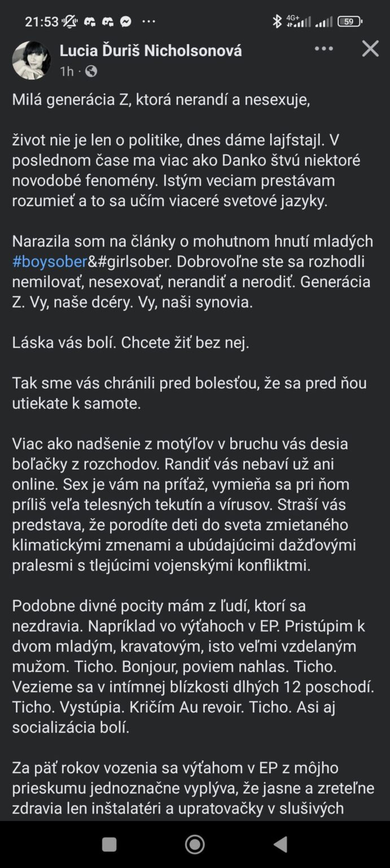Tap Lucia Ďuriš Nicholsonová profile picture
Screen dimensions: 390x868
pyautogui.click(x=32, y=60)
